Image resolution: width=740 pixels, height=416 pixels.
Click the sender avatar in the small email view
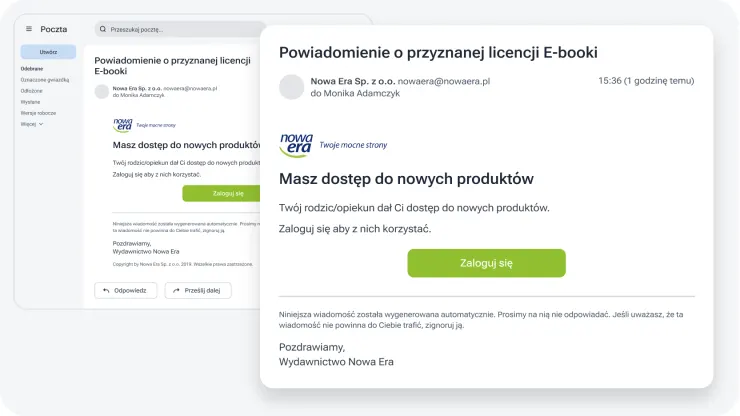tap(101, 91)
